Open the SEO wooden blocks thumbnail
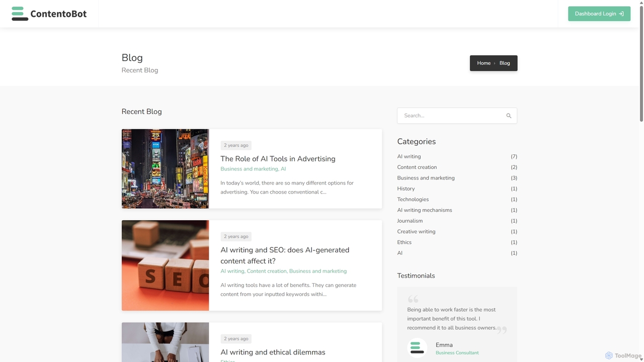 click(165, 265)
